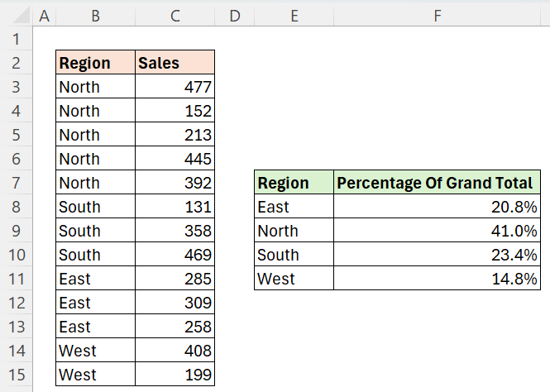Click the Percentage Of Grand Total header

point(437,183)
